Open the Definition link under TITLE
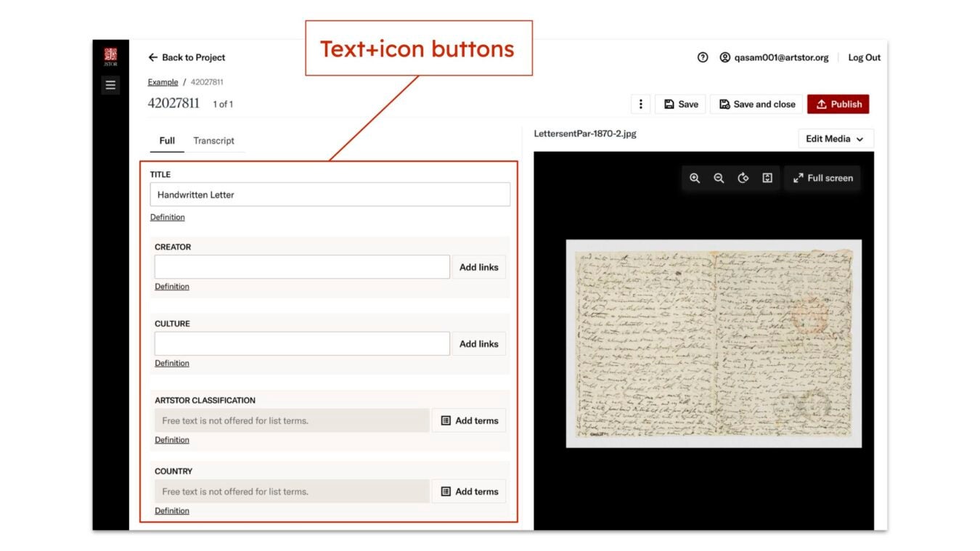Image resolution: width=980 pixels, height=551 pixels. 167,216
